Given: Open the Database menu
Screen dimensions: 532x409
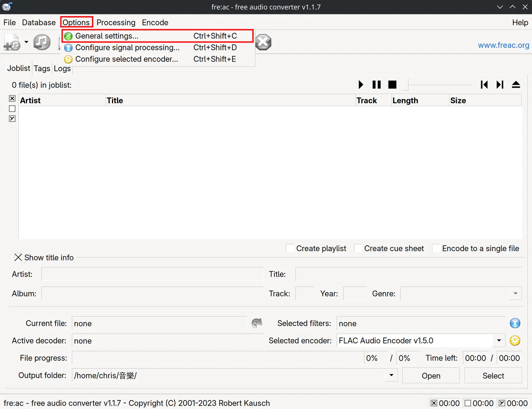Looking at the screenshot, I should [x=39, y=22].
